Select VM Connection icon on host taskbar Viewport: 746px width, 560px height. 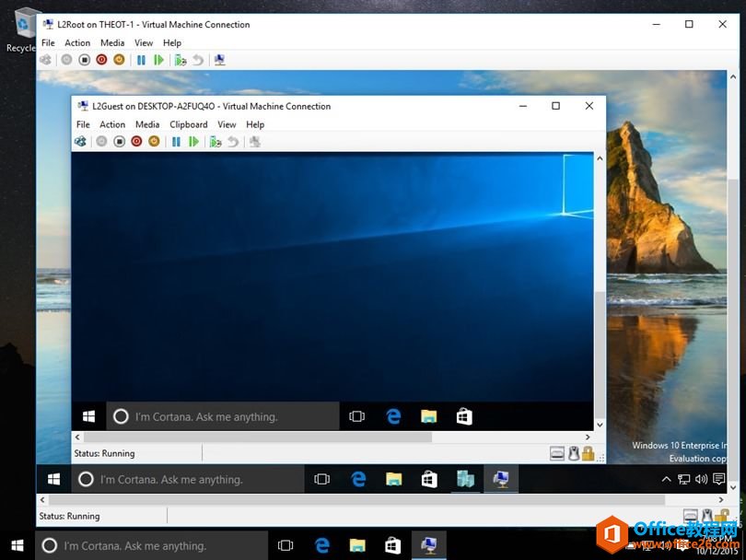[429, 545]
